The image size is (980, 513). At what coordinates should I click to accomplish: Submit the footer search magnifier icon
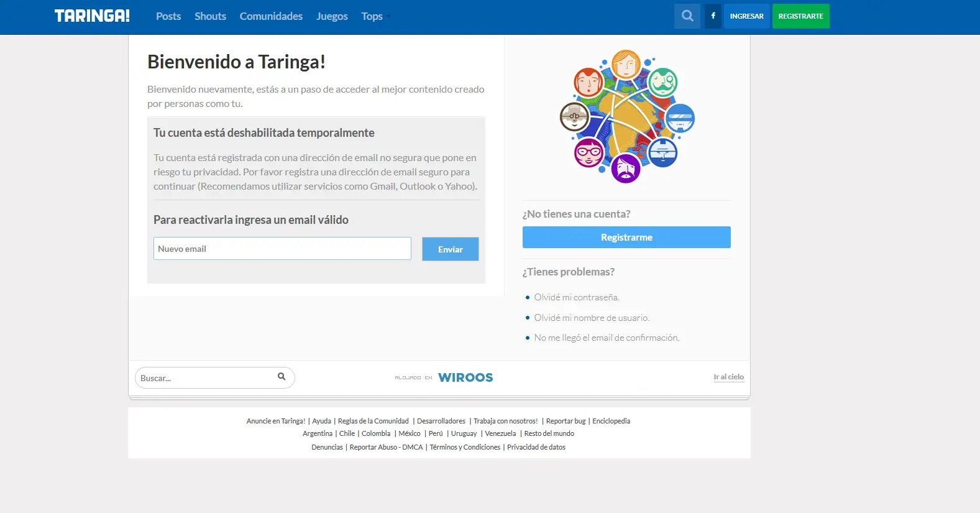[x=282, y=377]
